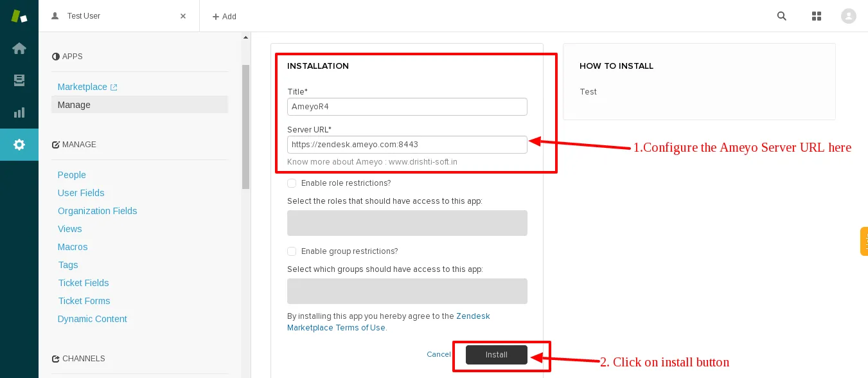Click the CHANNELS section header
Image resolution: width=868 pixels, height=378 pixels.
(78, 359)
